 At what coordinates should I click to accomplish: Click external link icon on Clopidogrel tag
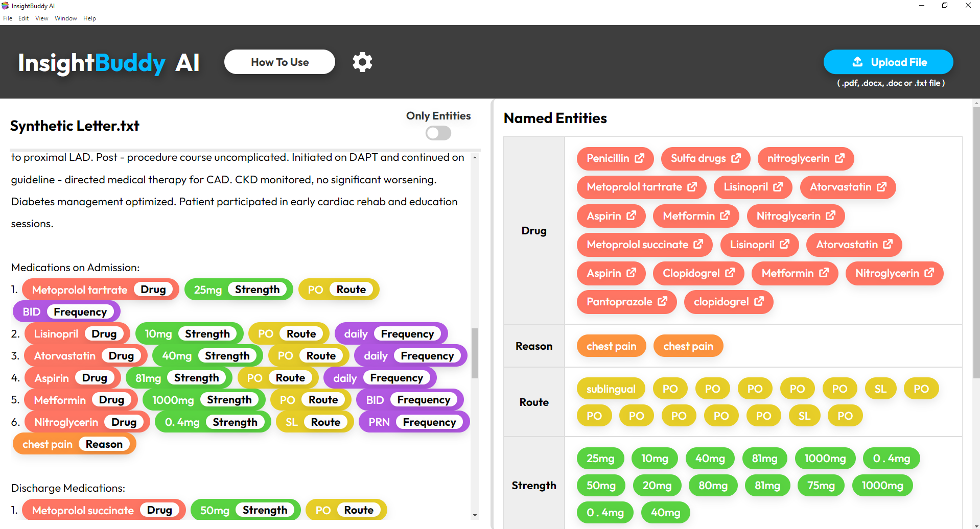(x=730, y=273)
